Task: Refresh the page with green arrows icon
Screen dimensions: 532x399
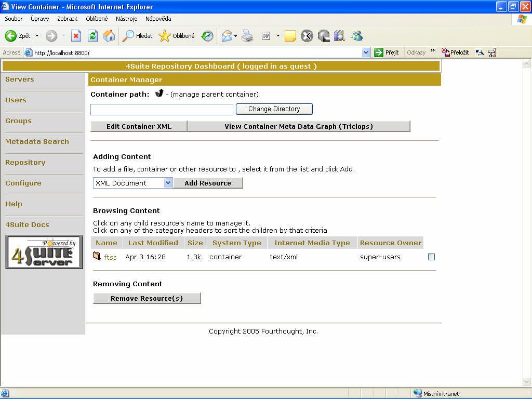Action: (x=92, y=36)
